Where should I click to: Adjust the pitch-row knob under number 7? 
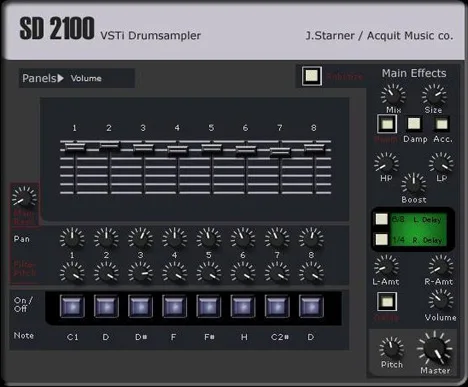tap(277, 273)
